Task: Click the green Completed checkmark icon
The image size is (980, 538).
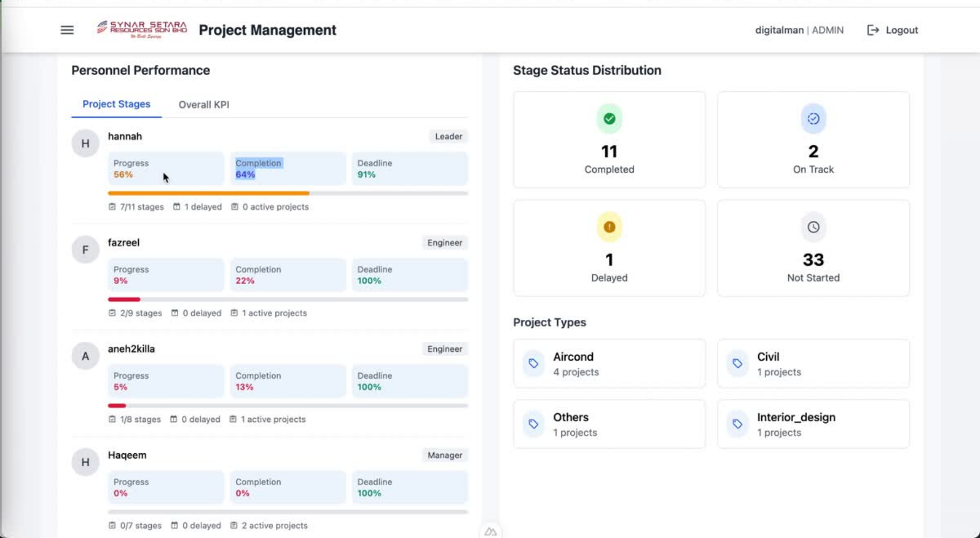Action: (x=609, y=119)
